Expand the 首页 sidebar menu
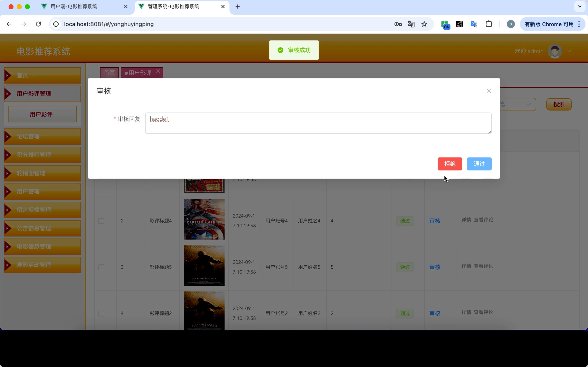588x367 pixels. 42,75
